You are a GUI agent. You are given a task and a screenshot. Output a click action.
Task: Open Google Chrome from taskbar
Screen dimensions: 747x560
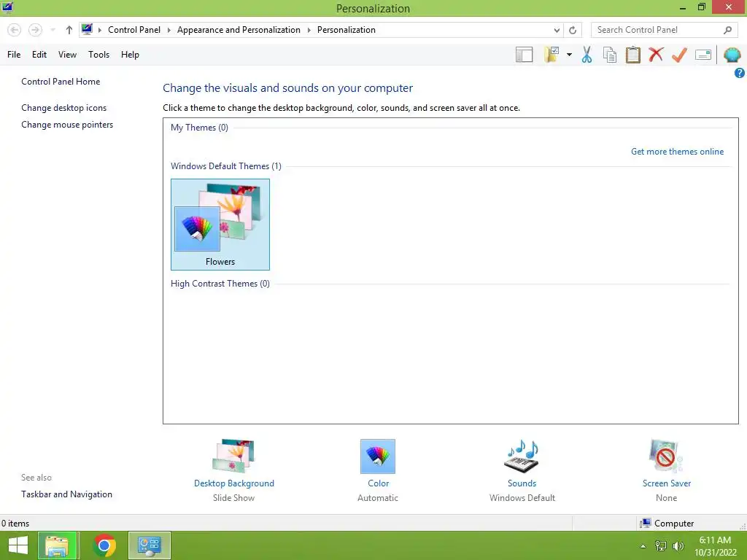pyautogui.click(x=104, y=545)
